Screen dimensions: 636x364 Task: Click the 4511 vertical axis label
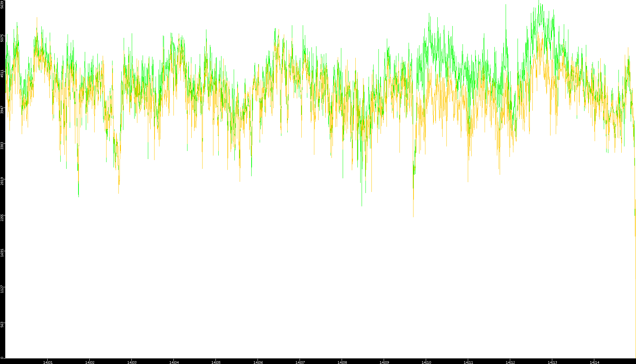click(x=2, y=74)
